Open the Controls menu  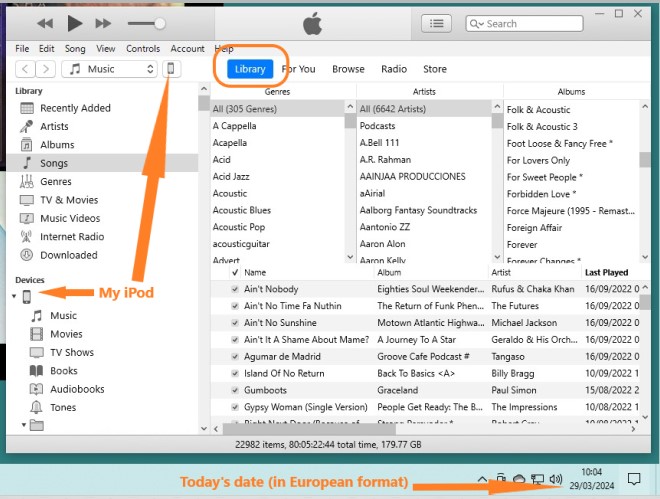(x=143, y=49)
